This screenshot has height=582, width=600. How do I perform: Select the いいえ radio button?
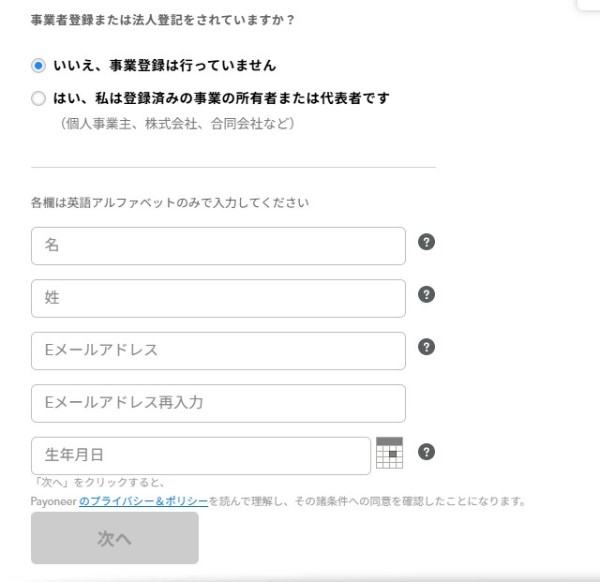(x=39, y=66)
